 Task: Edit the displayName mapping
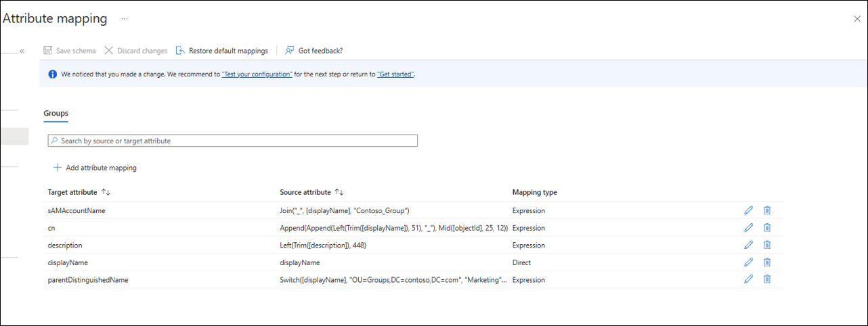click(x=748, y=262)
